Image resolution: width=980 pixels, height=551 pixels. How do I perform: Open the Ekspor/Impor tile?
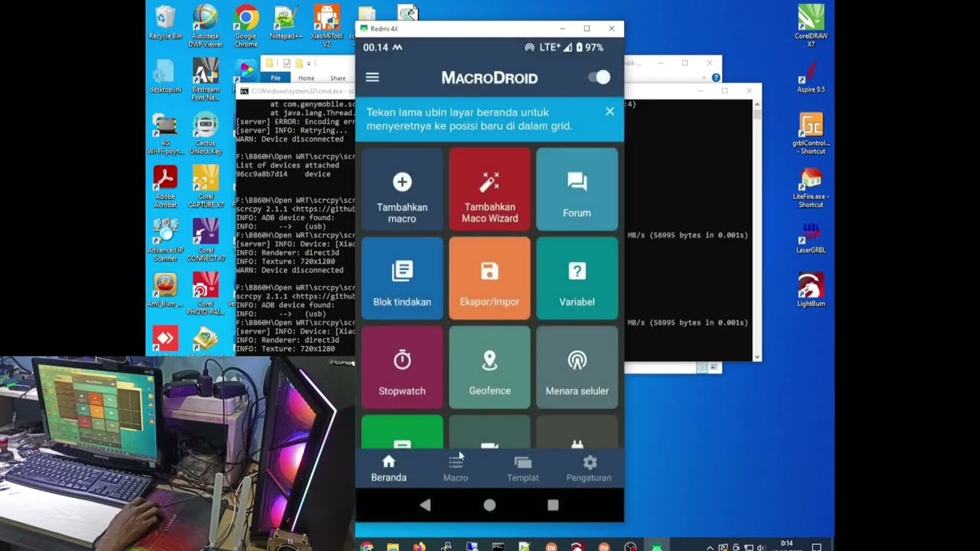click(490, 279)
